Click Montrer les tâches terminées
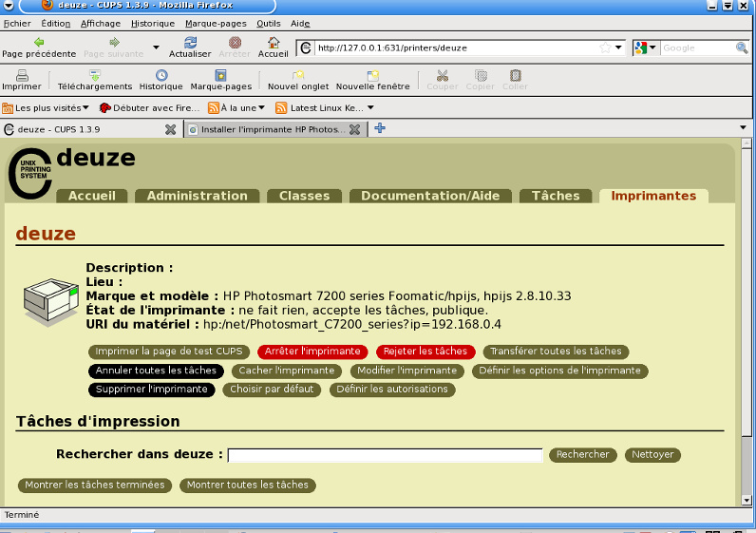 [x=95, y=485]
